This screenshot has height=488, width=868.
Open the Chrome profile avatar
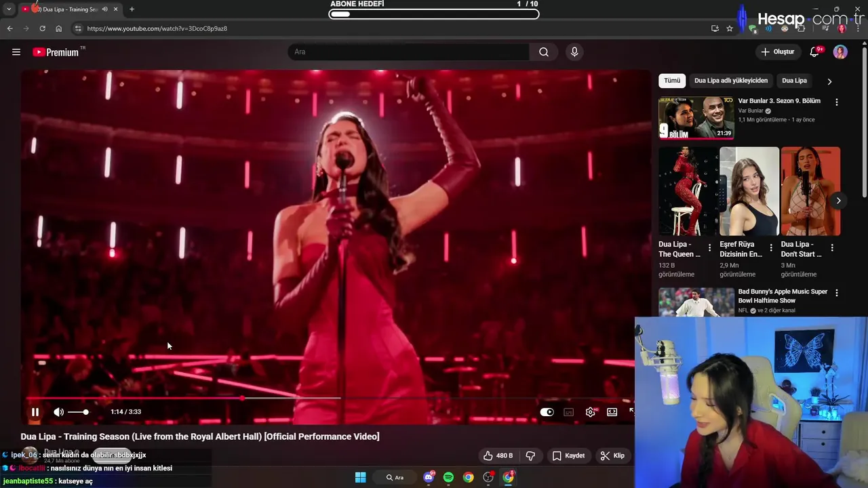(x=842, y=28)
